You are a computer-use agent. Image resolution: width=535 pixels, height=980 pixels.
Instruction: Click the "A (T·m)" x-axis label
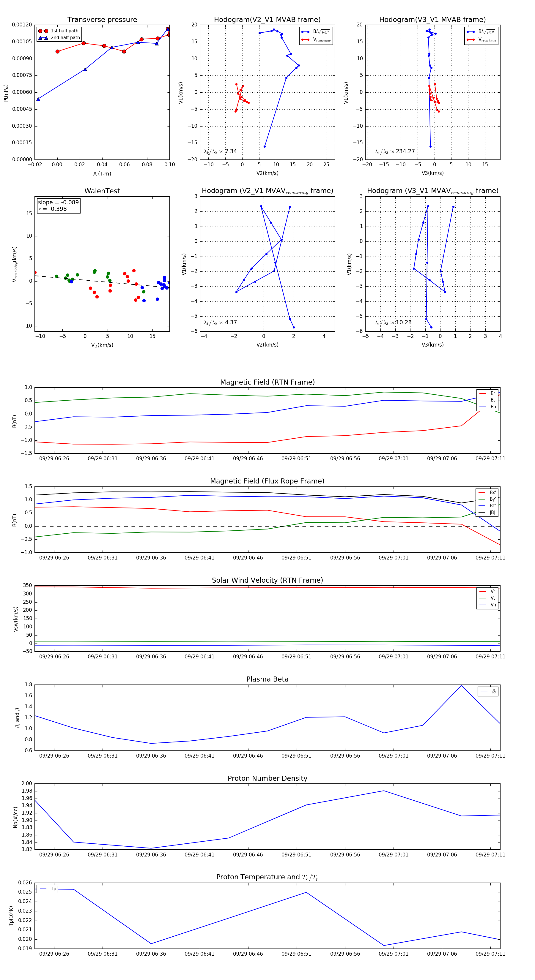[x=102, y=173]
